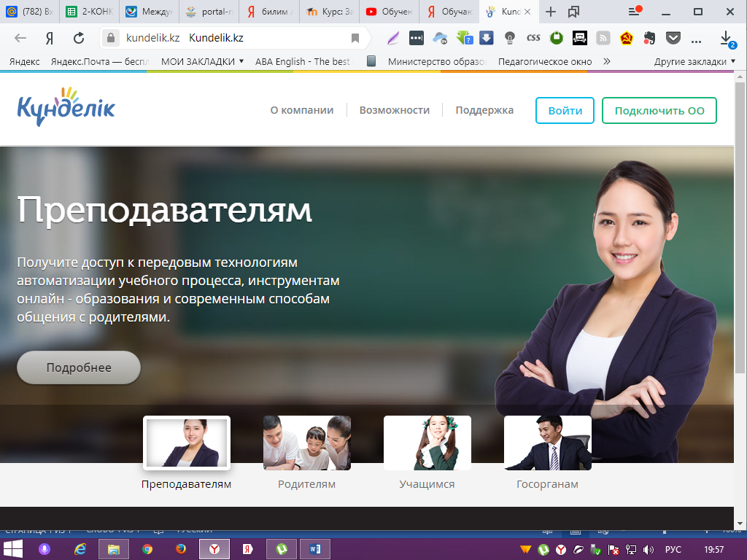The image size is (747, 560).
Task: Open the CSS extension icon
Action: point(533,38)
